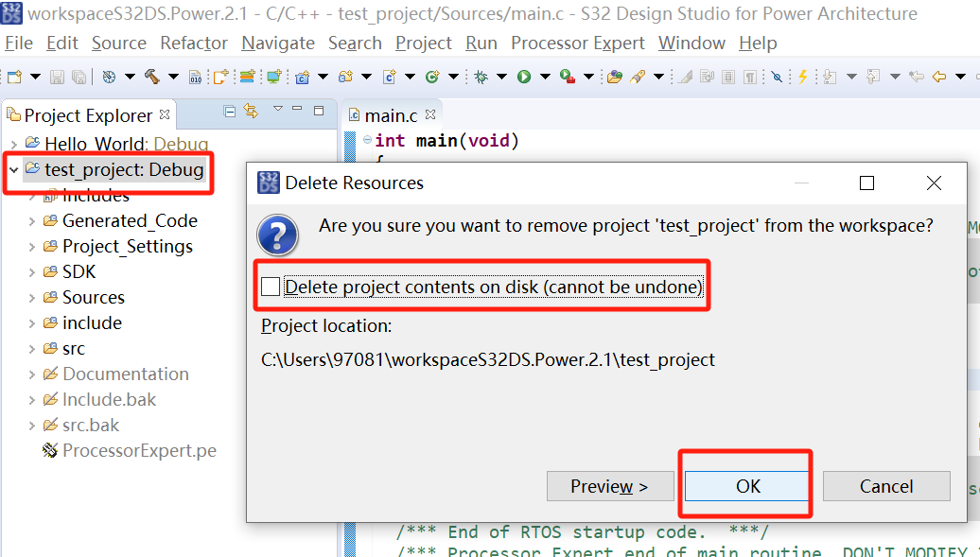The width and height of the screenshot is (980, 557).
Task: Click the Run with red toolbox icon
Action: (567, 77)
